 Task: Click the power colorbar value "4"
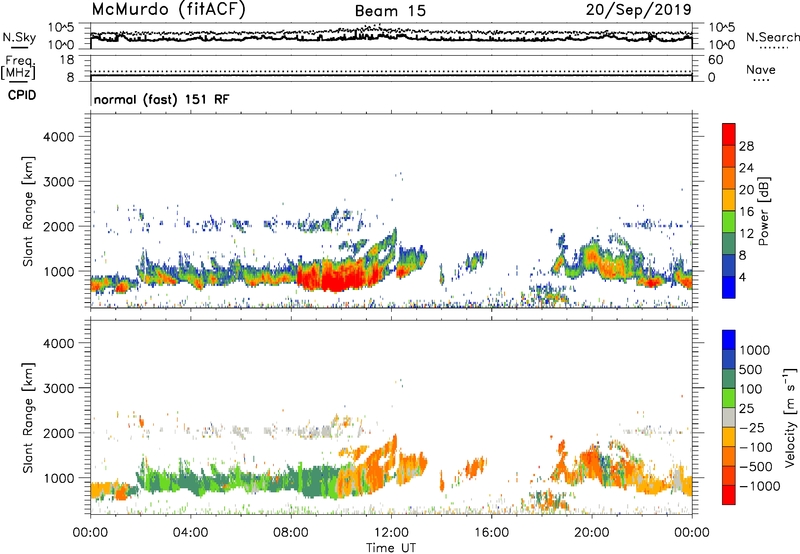click(742, 277)
